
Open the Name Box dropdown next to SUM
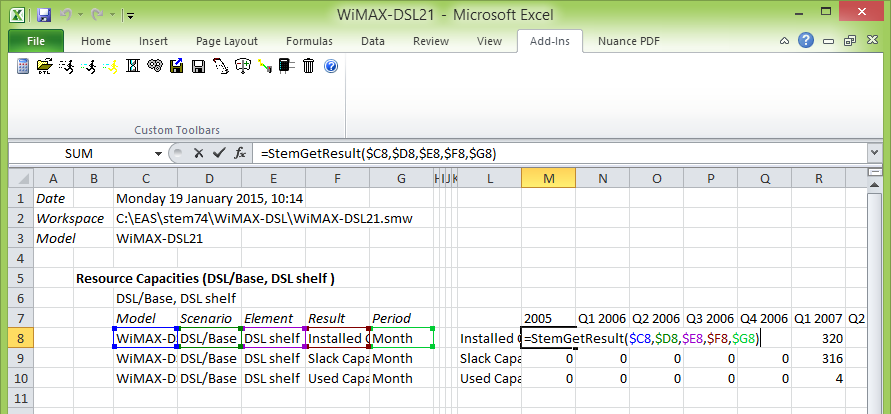pos(158,153)
